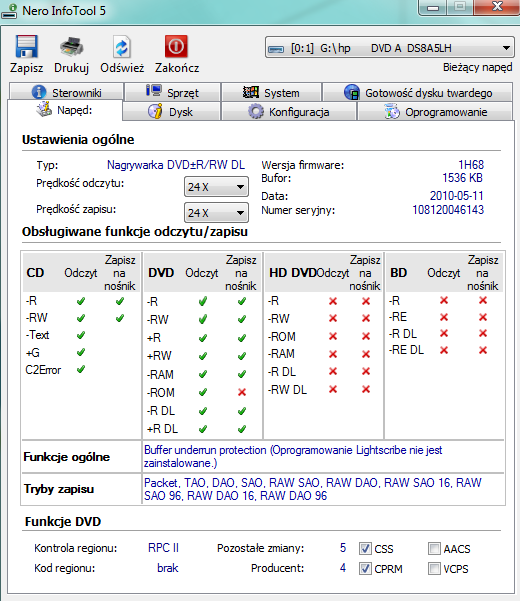
Task: Click the HD DVD column header
Action: click(292, 273)
